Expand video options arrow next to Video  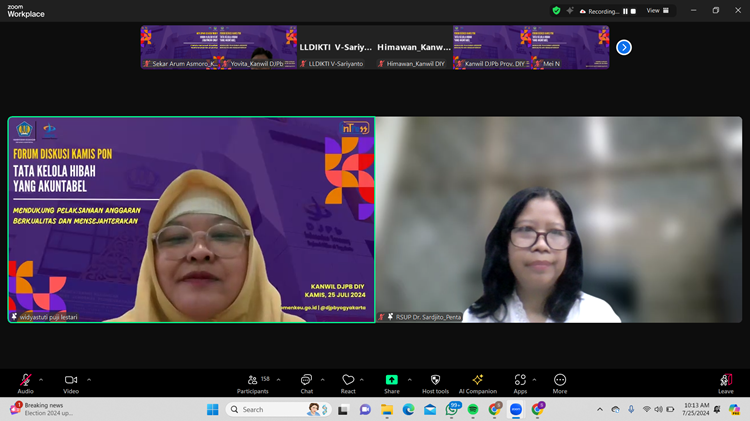(89, 379)
